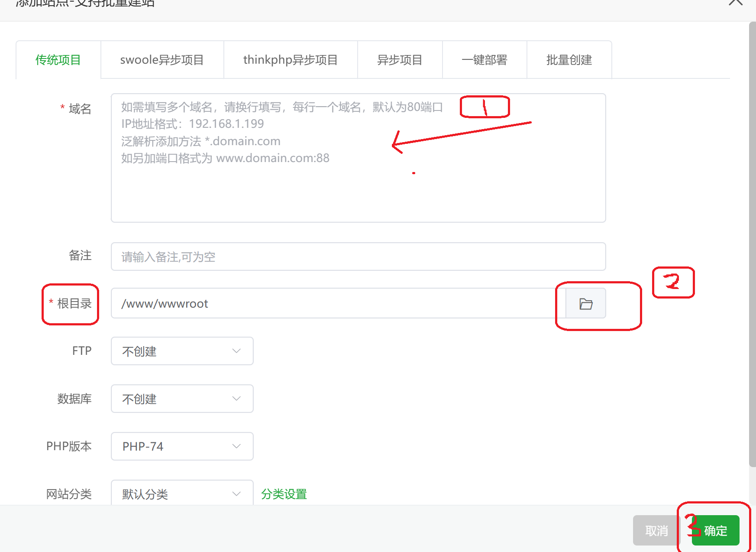The width and height of the screenshot is (756, 552).
Task: Close the add-site dialog with X
Action: pyautogui.click(x=736, y=2)
